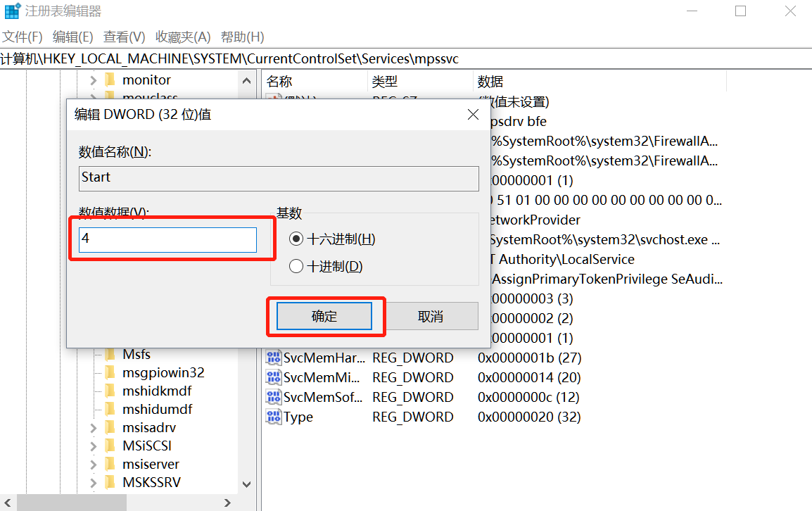Click inside the 数值数据 input field

tap(166, 239)
